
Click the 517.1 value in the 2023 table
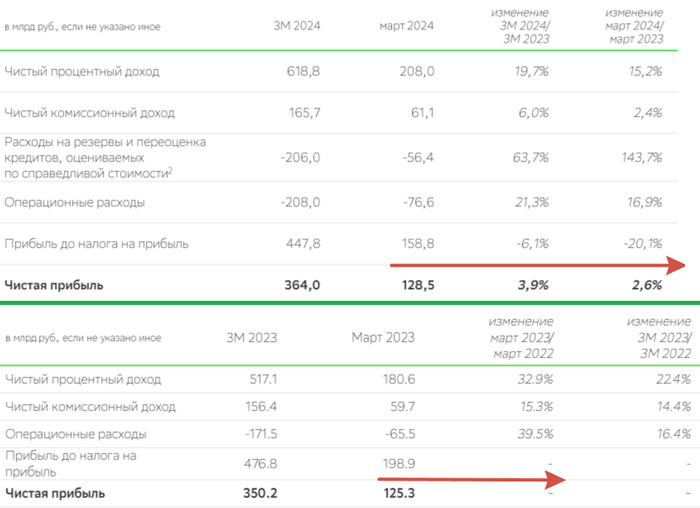click(260, 380)
